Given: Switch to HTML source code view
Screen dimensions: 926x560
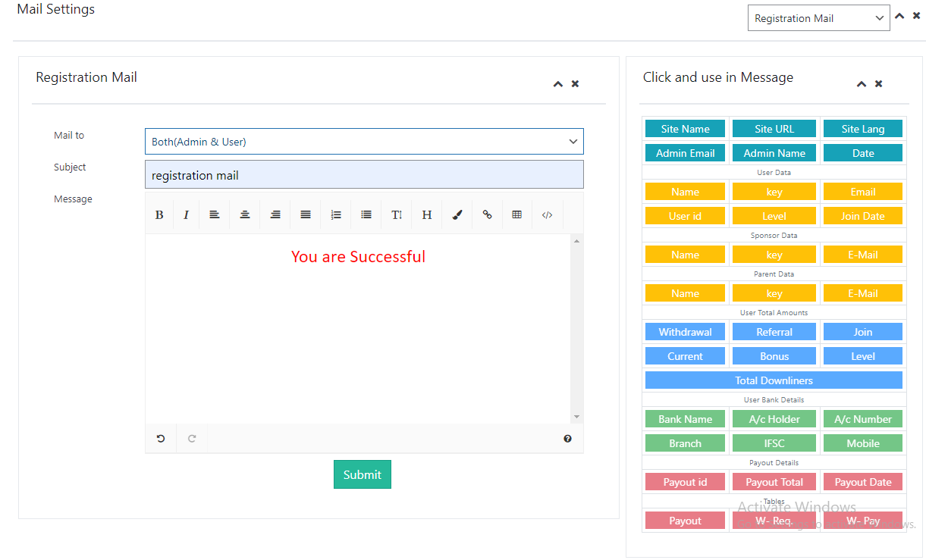Looking at the screenshot, I should [547, 214].
